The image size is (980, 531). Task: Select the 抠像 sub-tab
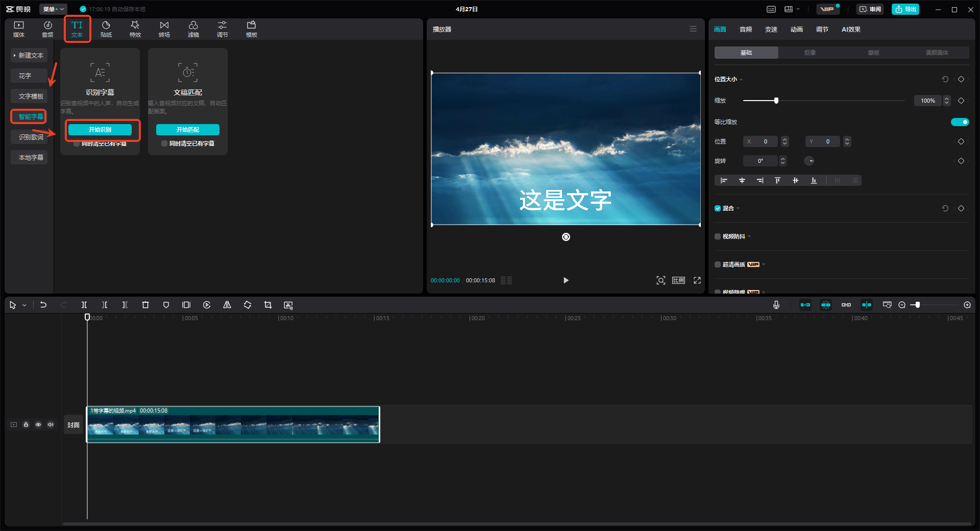[x=810, y=53]
